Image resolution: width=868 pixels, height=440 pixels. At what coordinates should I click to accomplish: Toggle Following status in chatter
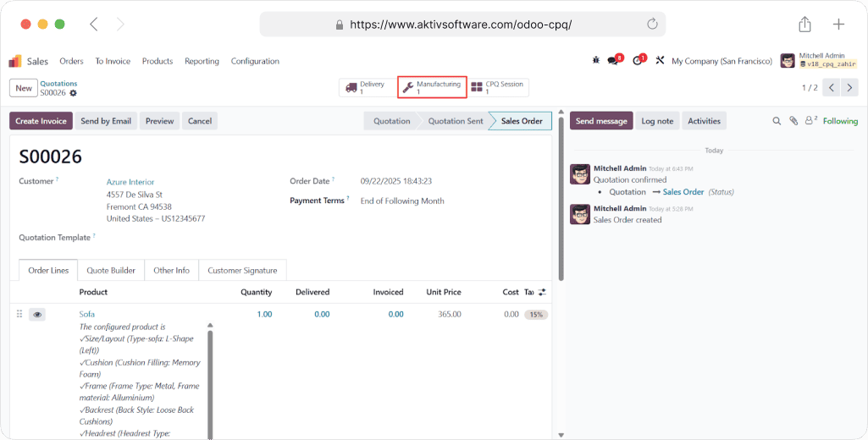click(x=840, y=121)
